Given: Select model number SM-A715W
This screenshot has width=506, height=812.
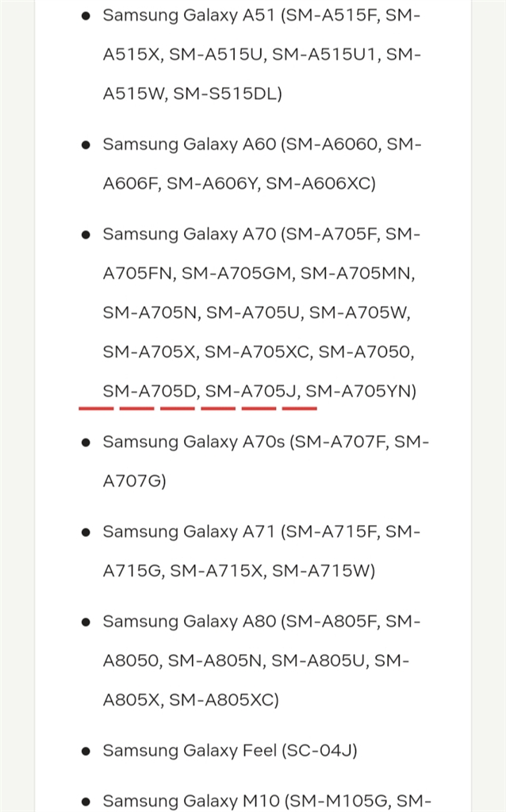Looking at the screenshot, I should pos(321,571).
